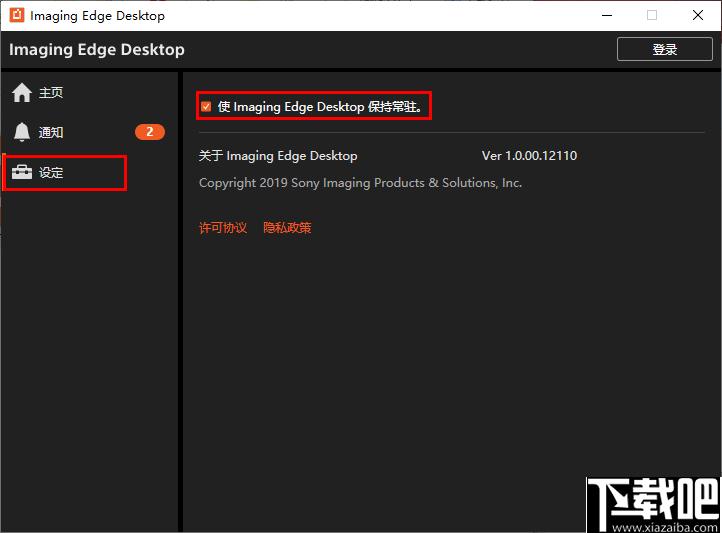Screen dimensions: 722x533
Task: Select the 设定 settings menu item
Action: point(89,173)
